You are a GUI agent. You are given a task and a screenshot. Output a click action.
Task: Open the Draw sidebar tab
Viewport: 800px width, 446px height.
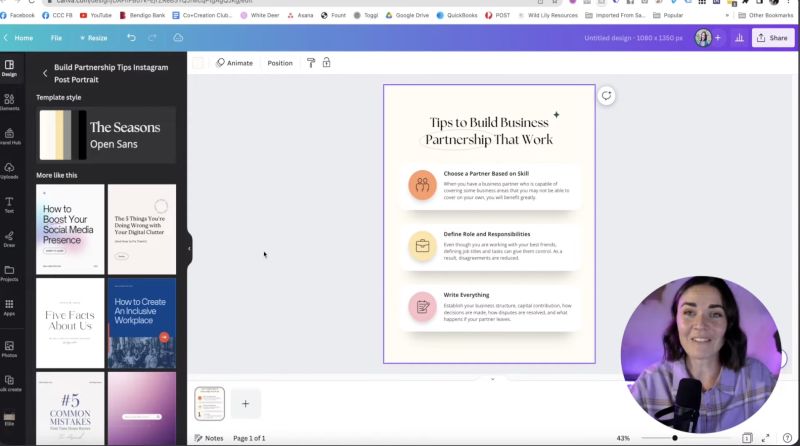coord(9,239)
